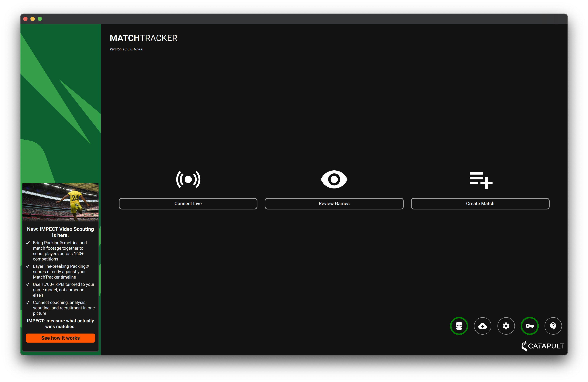The image size is (588, 382).
Task: Click the 'Bring Packing® metrics' bullet text
Action: (x=60, y=251)
